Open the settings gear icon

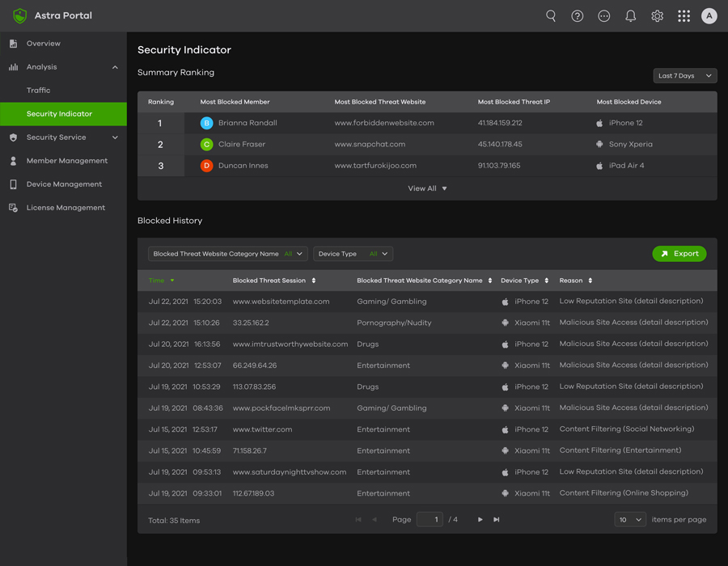point(658,16)
